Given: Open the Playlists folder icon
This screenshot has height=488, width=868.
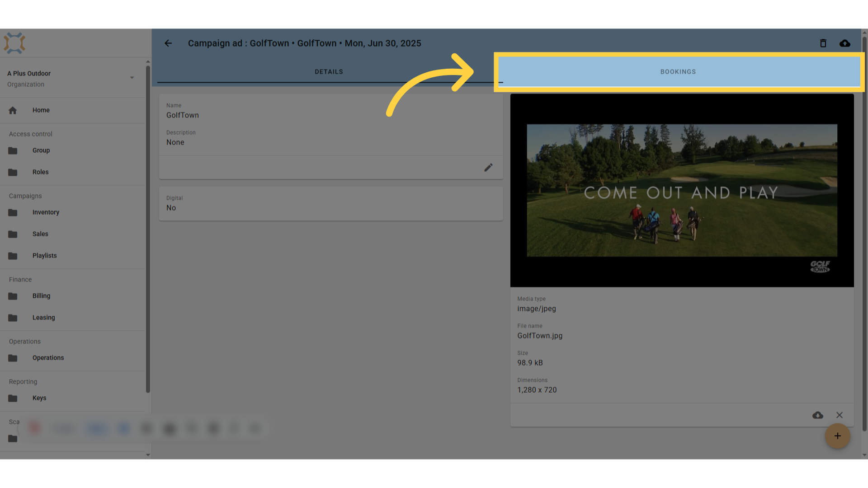Looking at the screenshot, I should 13,256.
